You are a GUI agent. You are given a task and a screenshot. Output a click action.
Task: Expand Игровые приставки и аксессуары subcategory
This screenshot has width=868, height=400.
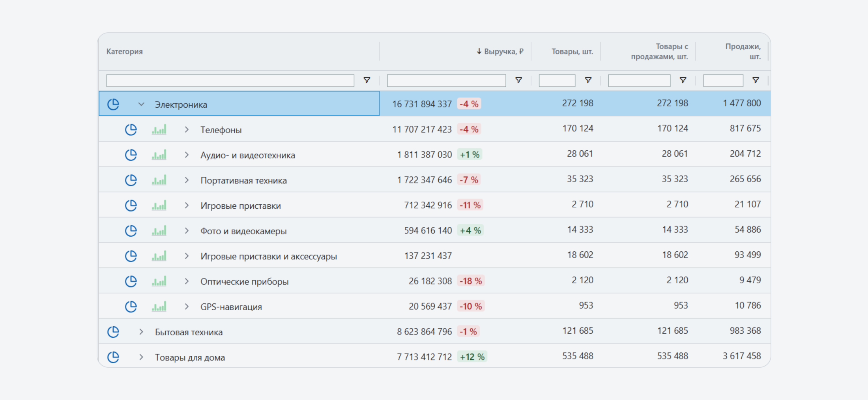(187, 256)
